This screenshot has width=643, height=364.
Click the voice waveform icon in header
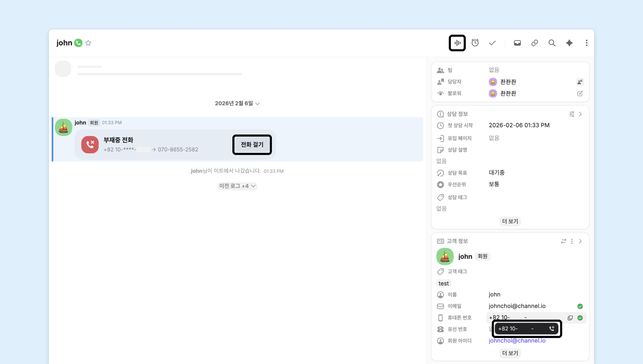tap(457, 43)
